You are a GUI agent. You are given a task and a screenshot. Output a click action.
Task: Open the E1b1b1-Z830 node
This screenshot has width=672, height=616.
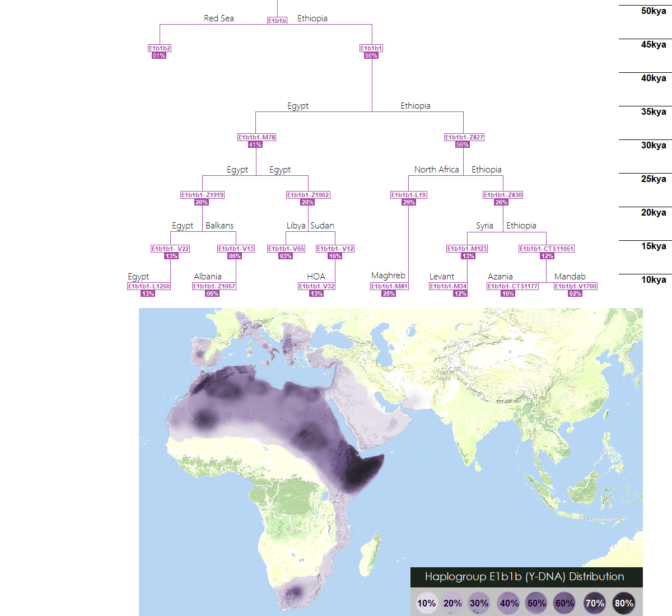pos(503,195)
